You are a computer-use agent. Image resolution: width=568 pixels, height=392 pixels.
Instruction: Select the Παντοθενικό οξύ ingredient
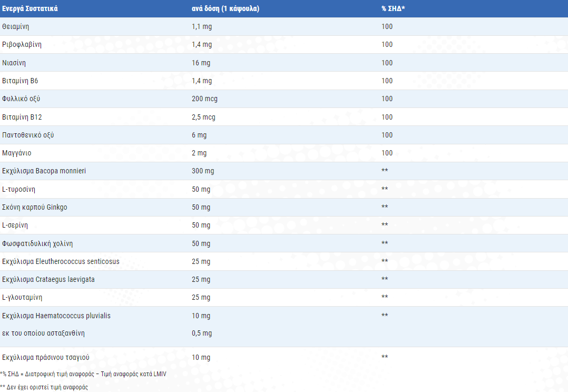tap(28, 135)
